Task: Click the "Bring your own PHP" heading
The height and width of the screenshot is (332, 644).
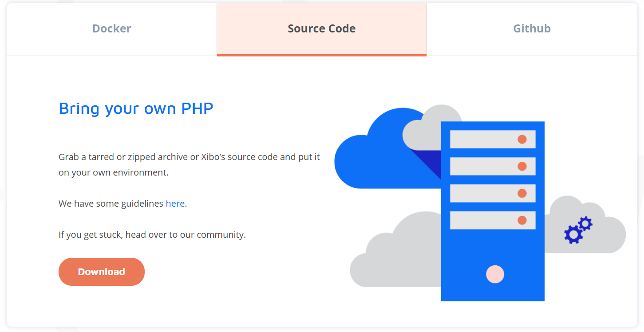Action: point(136,108)
